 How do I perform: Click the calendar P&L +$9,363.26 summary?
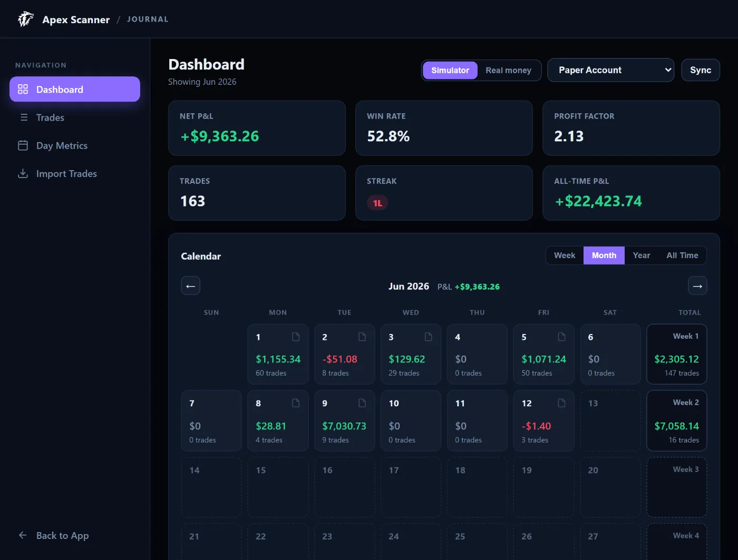(469, 287)
